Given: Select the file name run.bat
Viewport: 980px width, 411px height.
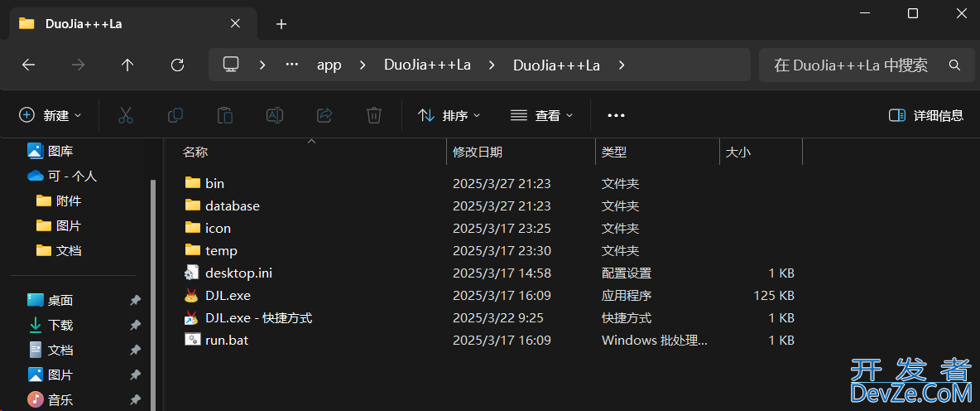Looking at the screenshot, I should (x=227, y=341).
